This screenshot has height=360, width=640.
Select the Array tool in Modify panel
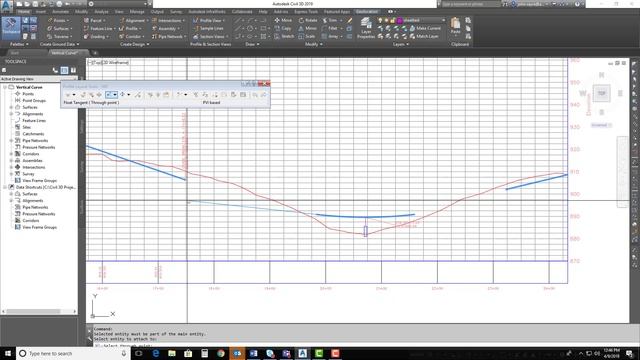click(331, 36)
